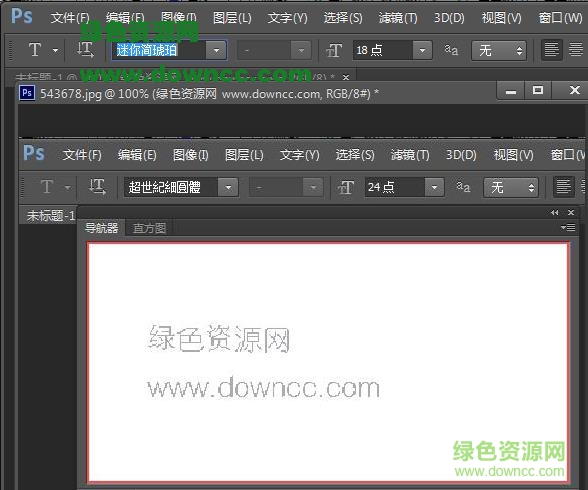Click the outer Photoshop Ps logo
This screenshot has width=588, height=490.
click(21, 16)
